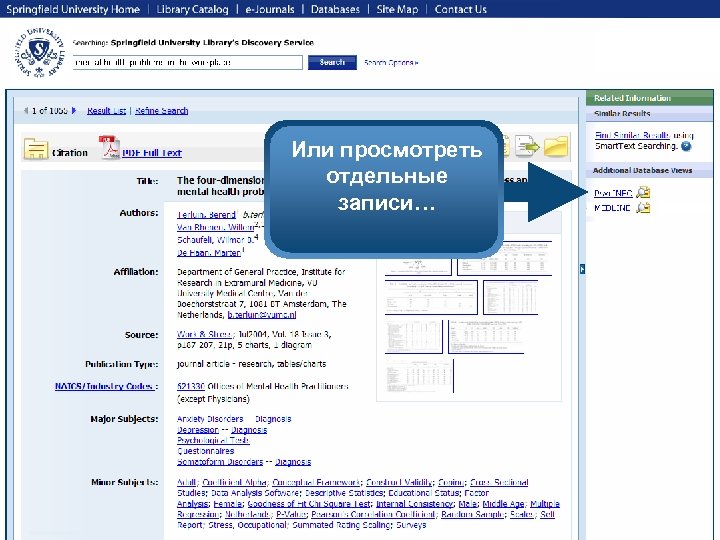This screenshot has width=720, height=540.
Task: Open the 621330 industry code link
Action: pyautogui.click(x=191, y=386)
